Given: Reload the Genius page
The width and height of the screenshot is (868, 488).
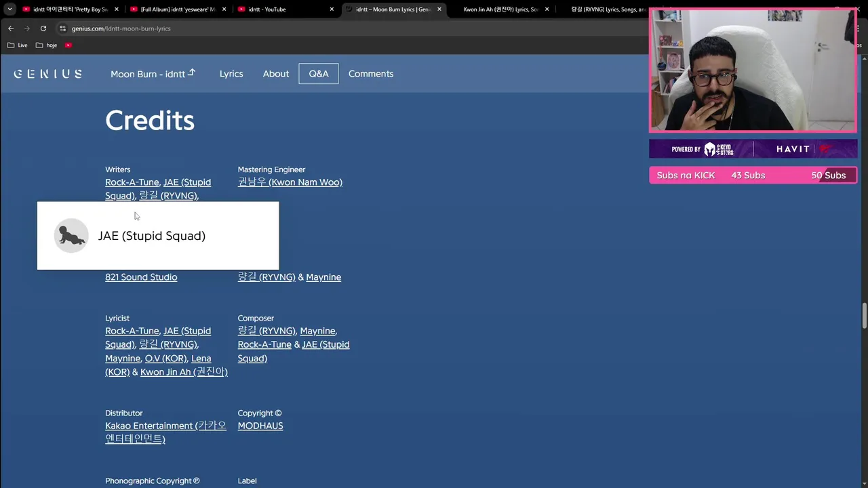Looking at the screenshot, I should click(43, 28).
